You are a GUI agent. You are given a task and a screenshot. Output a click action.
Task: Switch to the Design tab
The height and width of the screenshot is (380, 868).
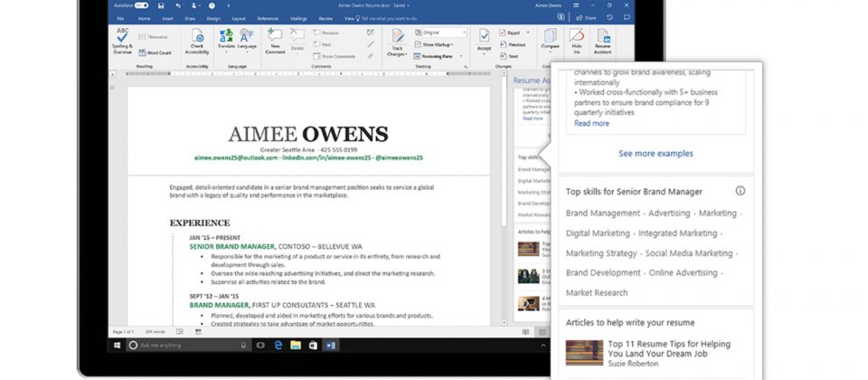[213, 18]
